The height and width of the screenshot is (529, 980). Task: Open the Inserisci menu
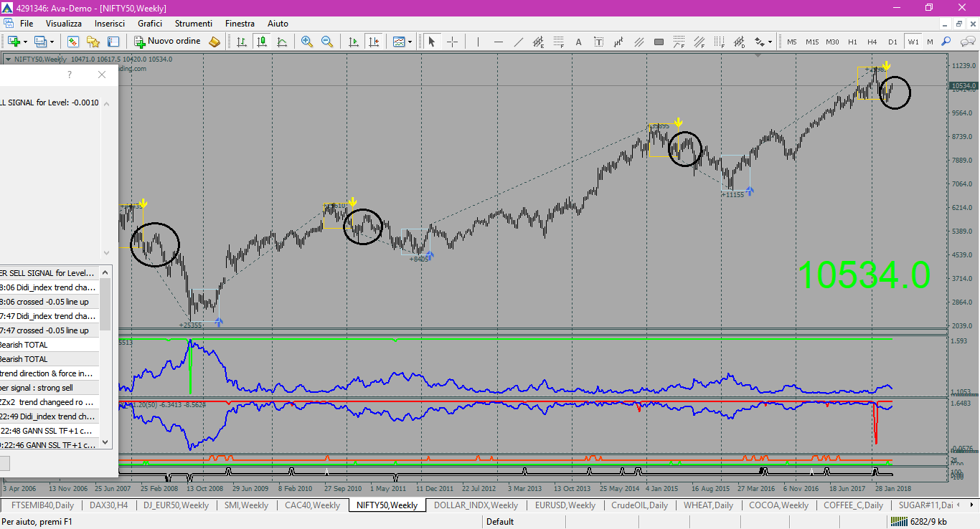tap(110, 24)
